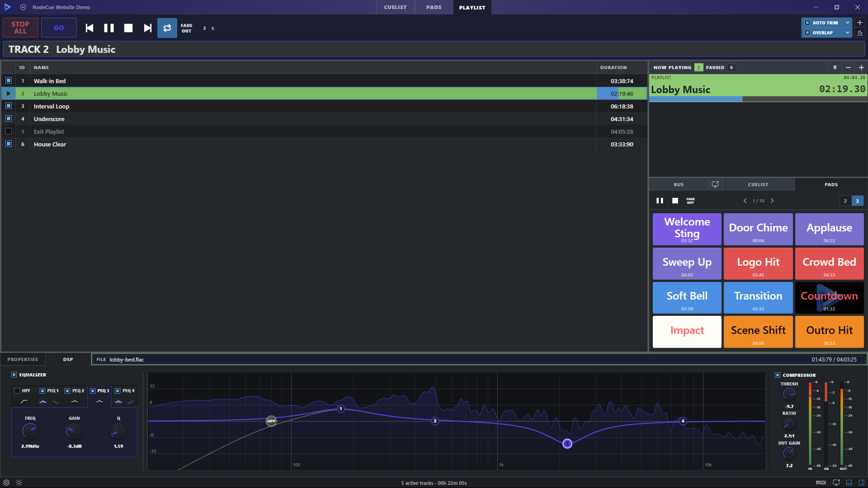Open MIDI indicator in status bar
This screenshot has width=868, height=488.
[821, 483]
